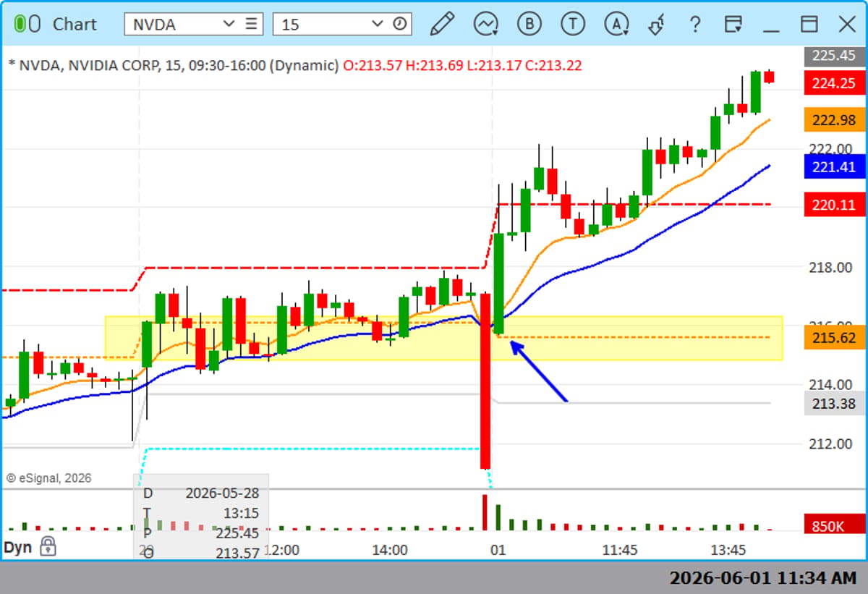
Task: Open the circled A alerts menu
Action: (617, 24)
